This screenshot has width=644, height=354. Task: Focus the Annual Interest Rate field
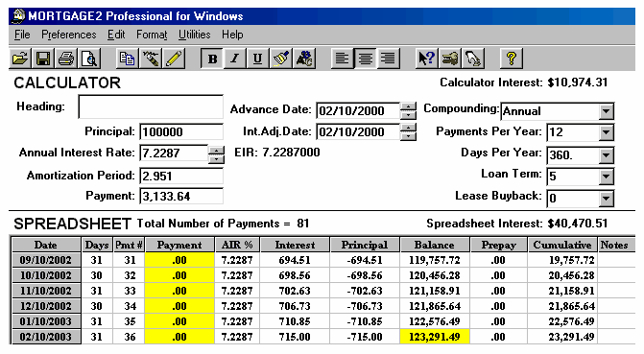(x=174, y=153)
